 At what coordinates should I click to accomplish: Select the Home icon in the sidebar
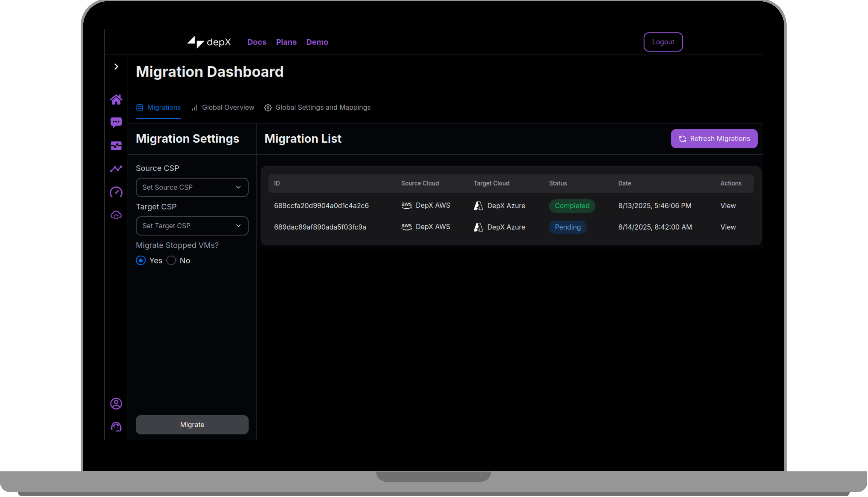coord(116,99)
